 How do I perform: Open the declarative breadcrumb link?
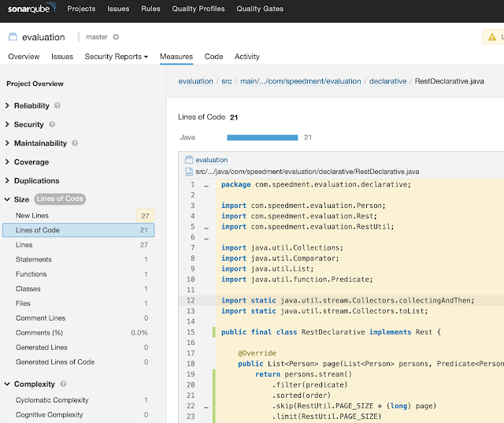point(388,81)
